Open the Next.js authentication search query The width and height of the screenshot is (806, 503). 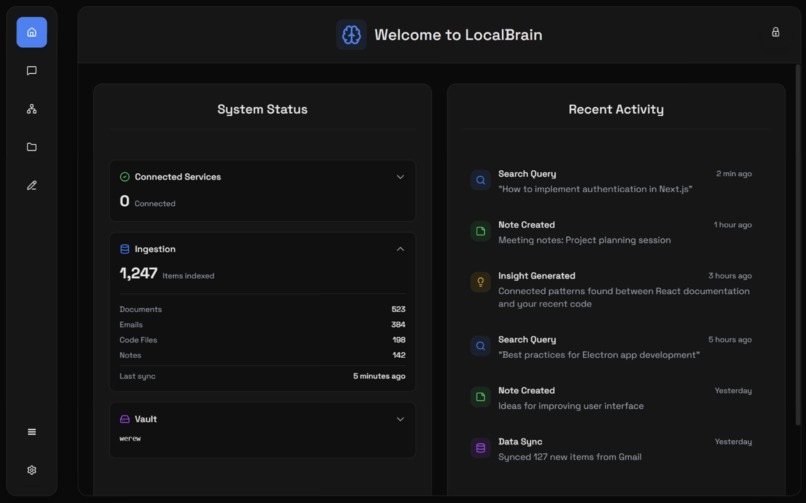[611, 181]
